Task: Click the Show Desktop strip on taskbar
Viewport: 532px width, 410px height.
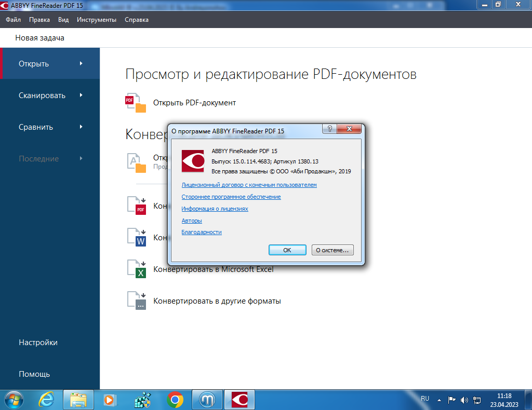Action: (x=528, y=400)
